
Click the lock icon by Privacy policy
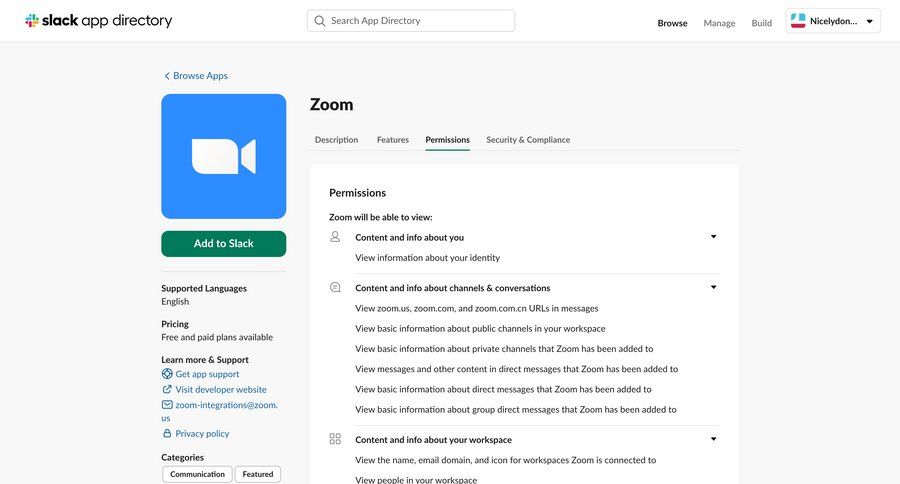[167, 433]
